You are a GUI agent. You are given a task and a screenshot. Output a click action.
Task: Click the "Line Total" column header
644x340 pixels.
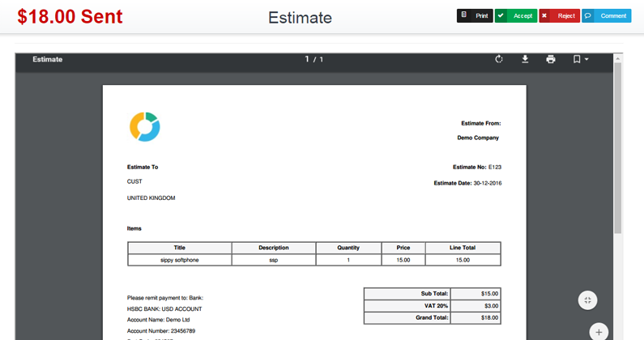coord(463,248)
